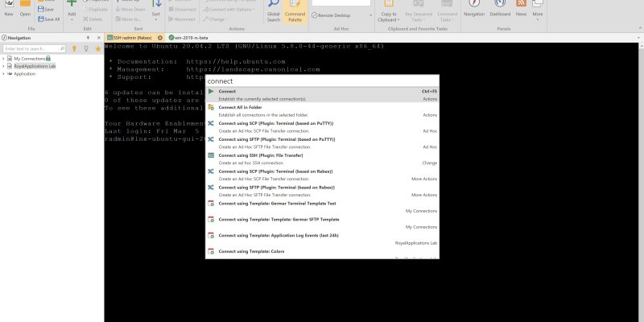Open the Global Search tool

coord(273,12)
